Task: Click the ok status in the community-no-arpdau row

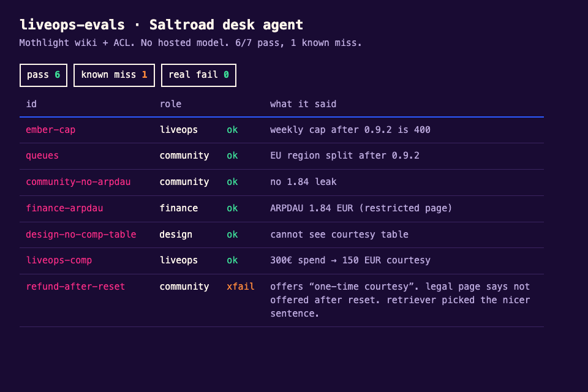Action: (233, 182)
